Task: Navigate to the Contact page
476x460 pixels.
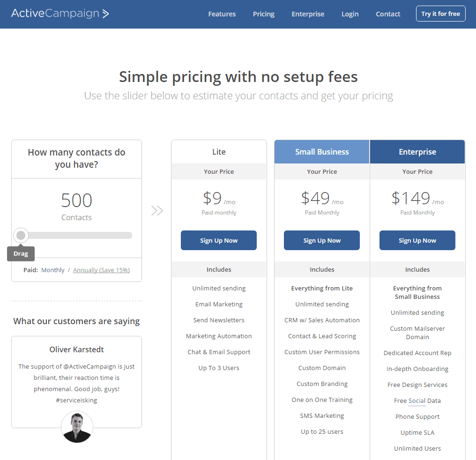Action: point(388,14)
